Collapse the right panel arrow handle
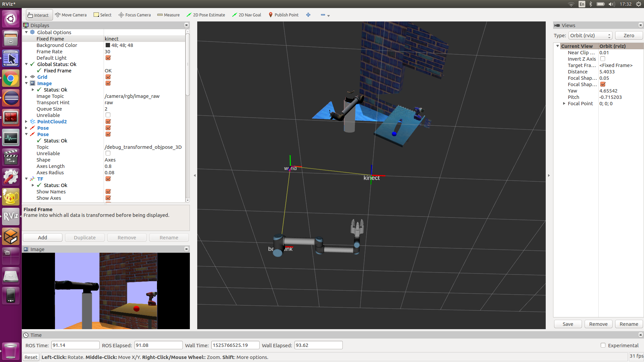 pyautogui.click(x=549, y=175)
